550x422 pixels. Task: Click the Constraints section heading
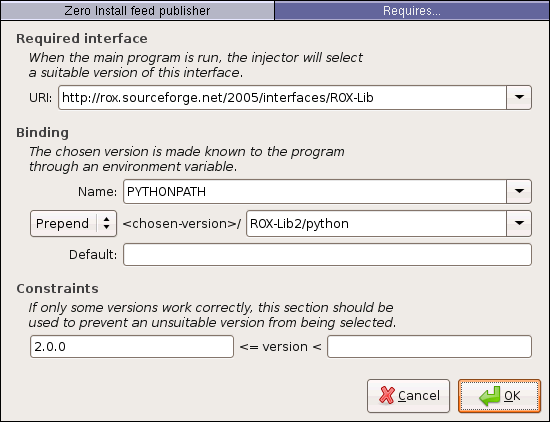tap(57, 288)
